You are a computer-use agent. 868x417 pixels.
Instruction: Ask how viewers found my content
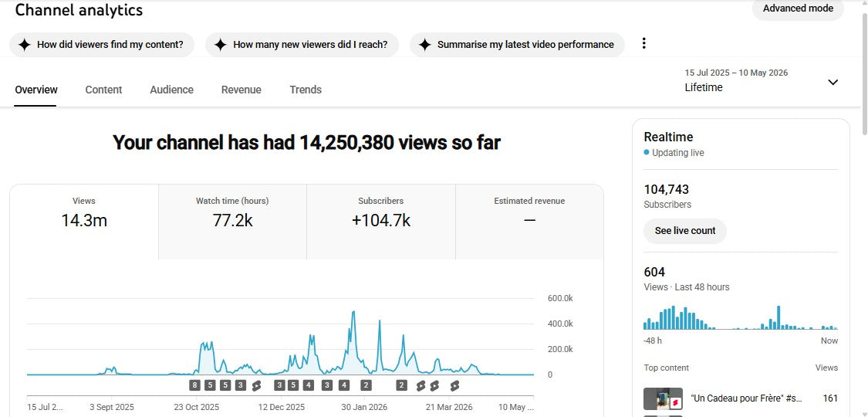pyautogui.click(x=102, y=45)
